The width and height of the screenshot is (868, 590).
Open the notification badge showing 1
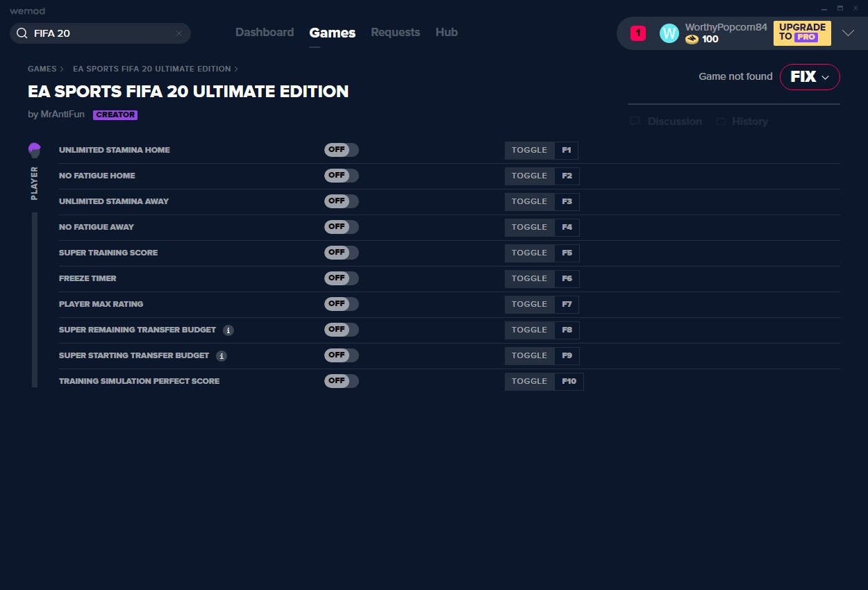637,33
